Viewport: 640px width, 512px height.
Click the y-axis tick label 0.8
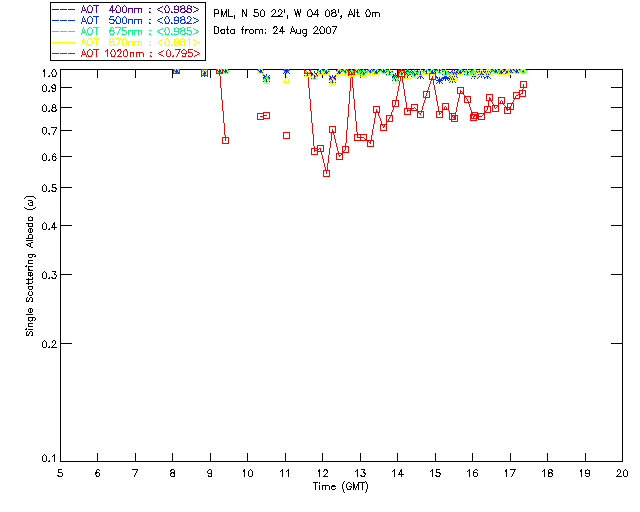pos(49,108)
